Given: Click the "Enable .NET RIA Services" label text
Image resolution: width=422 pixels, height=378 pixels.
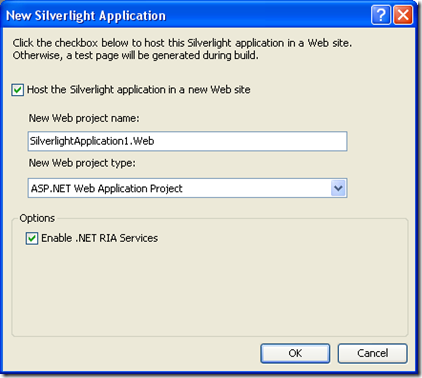Looking at the screenshot, I should (x=100, y=238).
